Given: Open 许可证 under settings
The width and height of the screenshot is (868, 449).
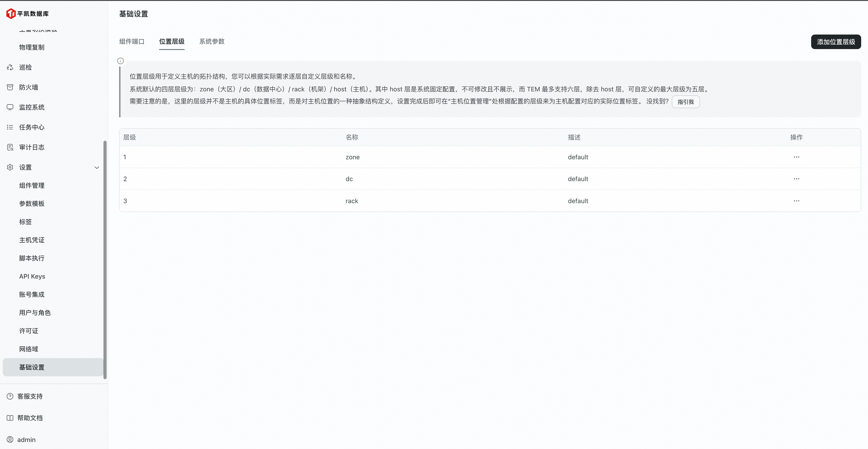Looking at the screenshot, I should pyautogui.click(x=28, y=331).
